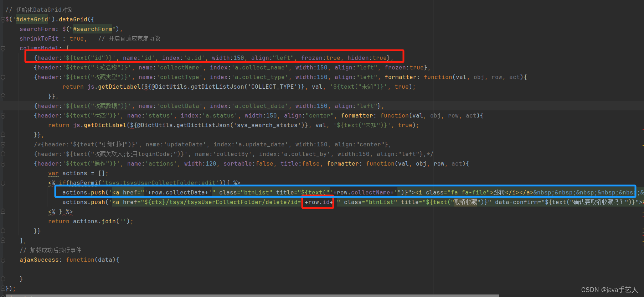The image size is (644, 297).
Task: Click sortable:false in actions column
Action: [x=248, y=163]
